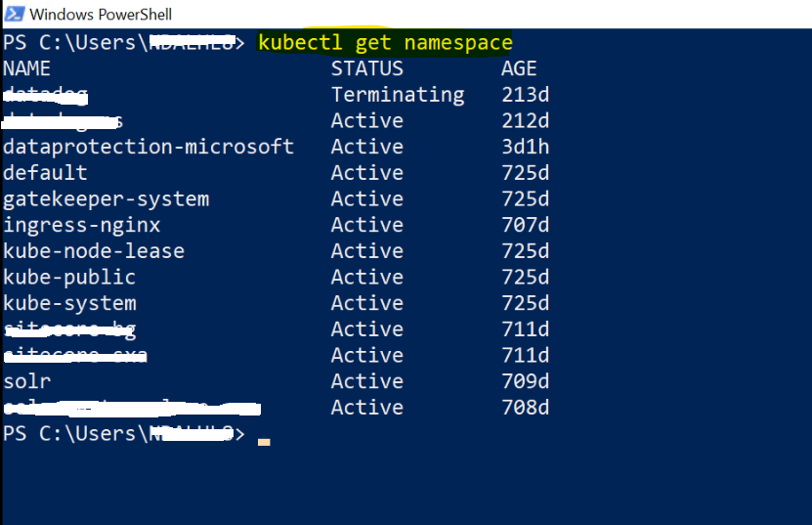Image resolution: width=812 pixels, height=525 pixels.
Task: Click the 213d age value
Action: [x=525, y=95]
